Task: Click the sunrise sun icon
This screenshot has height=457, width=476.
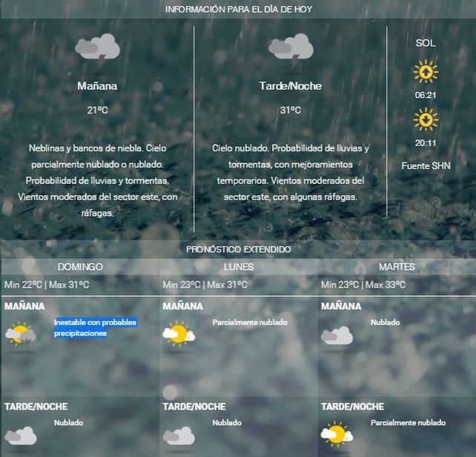Action: point(426,72)
